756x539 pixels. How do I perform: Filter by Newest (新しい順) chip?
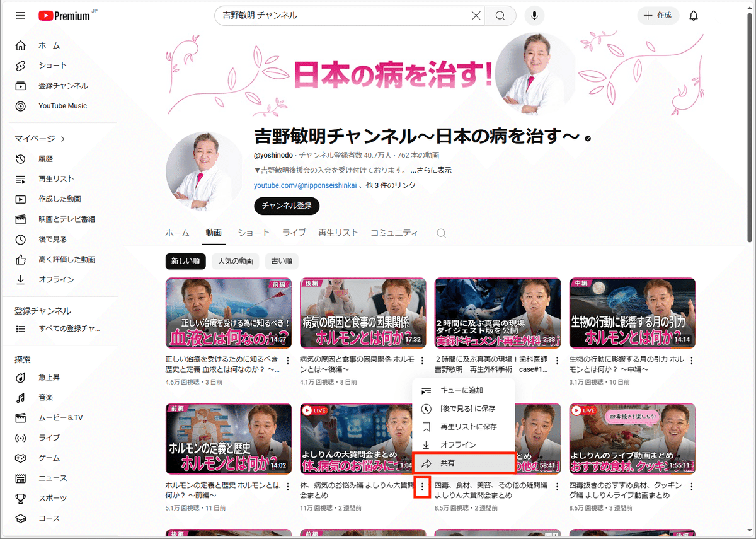[x=186, y=261]
